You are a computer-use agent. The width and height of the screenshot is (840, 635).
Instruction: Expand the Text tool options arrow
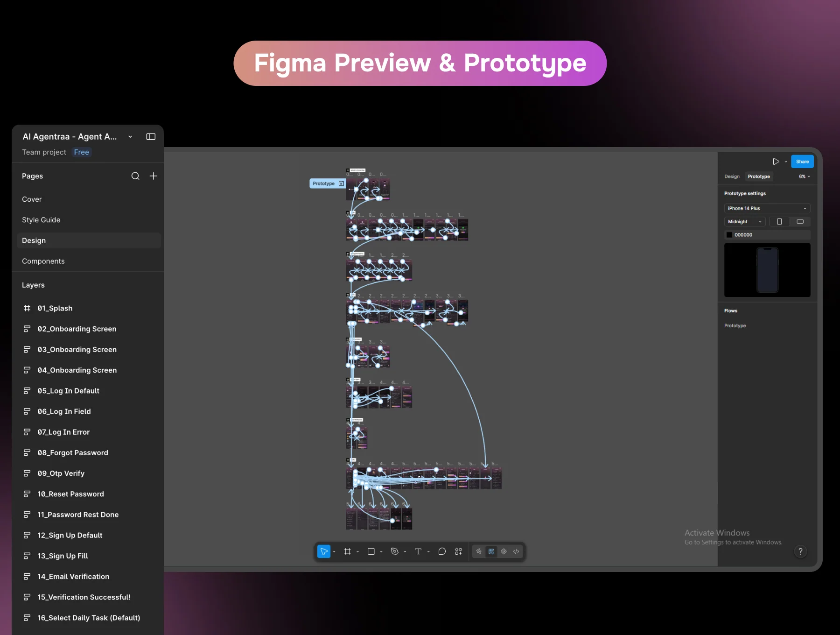tap(428, 552)
